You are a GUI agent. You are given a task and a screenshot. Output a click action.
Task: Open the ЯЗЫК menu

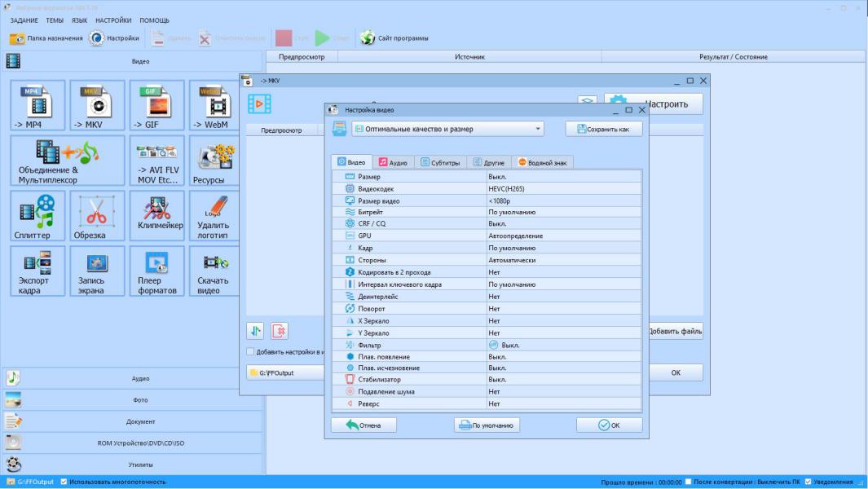coord(79,20)
